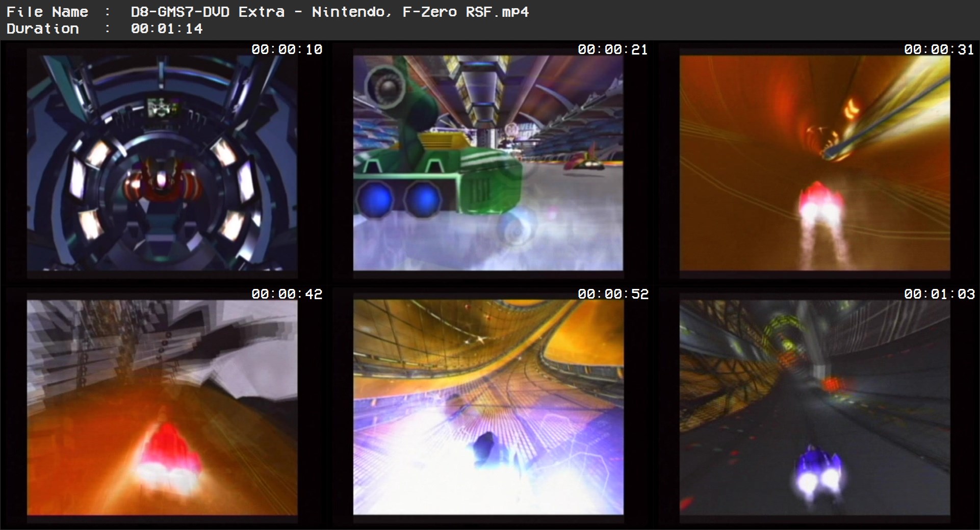Select the green vehicle thumbnail at 00:00:21
The height and width of the screenshot is (530, 980).
pyautogui.click(x=488, y=163)
